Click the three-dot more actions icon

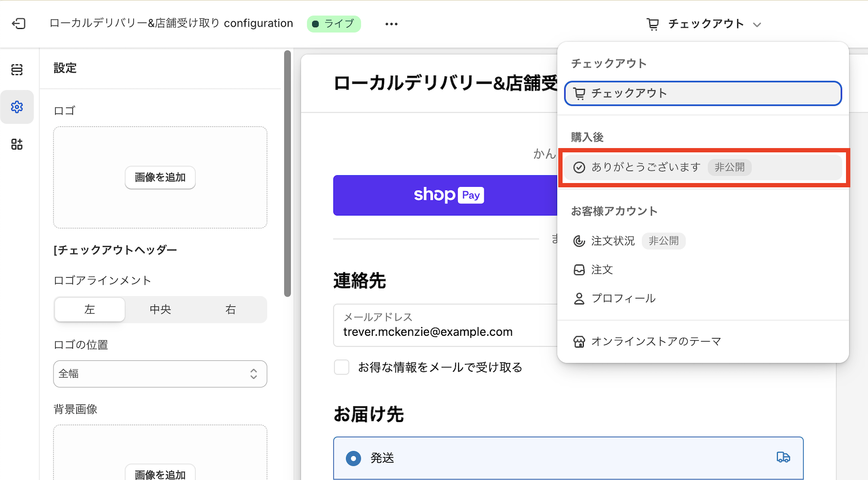click(x=391, y=24)
